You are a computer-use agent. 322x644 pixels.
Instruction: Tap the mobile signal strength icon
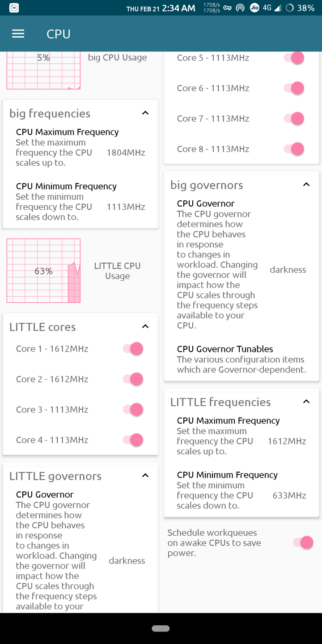click(x=278, y=8)
